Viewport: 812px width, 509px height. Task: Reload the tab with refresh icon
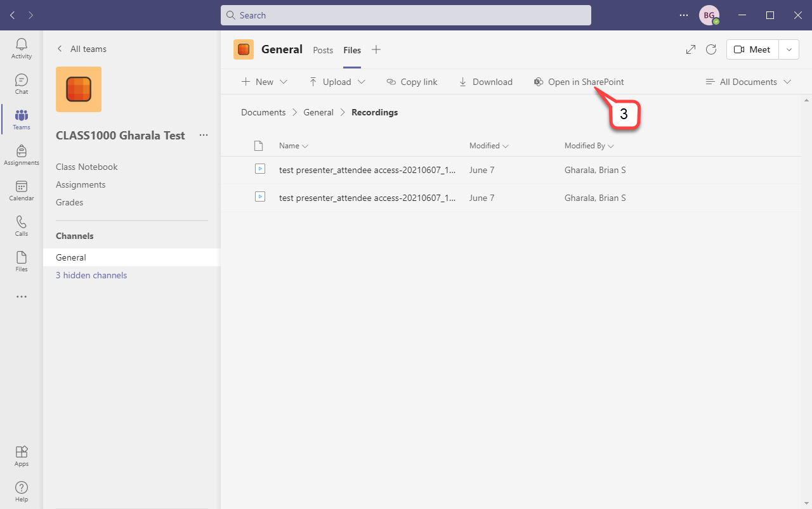(x=711, y=49)
